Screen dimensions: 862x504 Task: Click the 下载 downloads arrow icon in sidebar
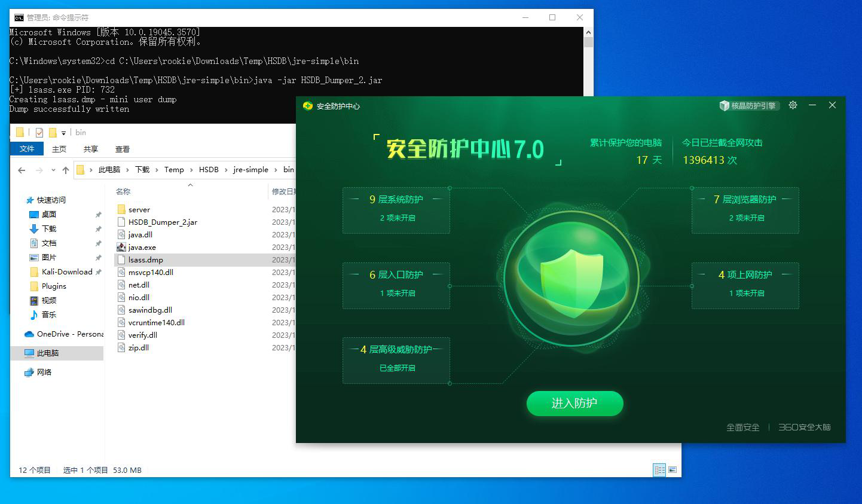tap(34, 228)
